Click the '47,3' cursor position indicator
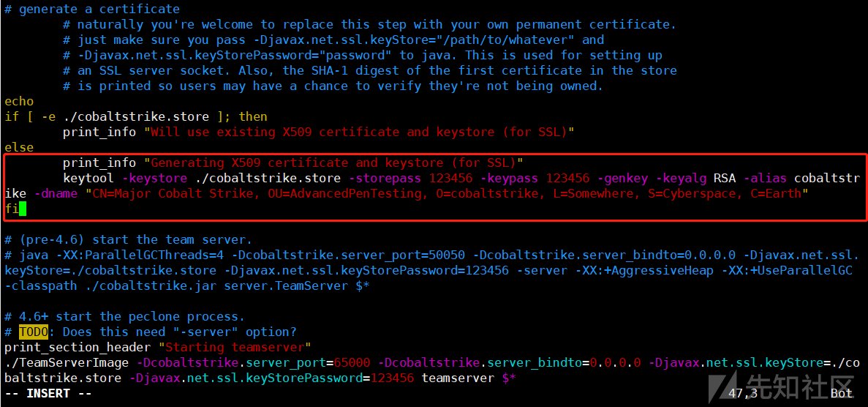 (743, 393)
